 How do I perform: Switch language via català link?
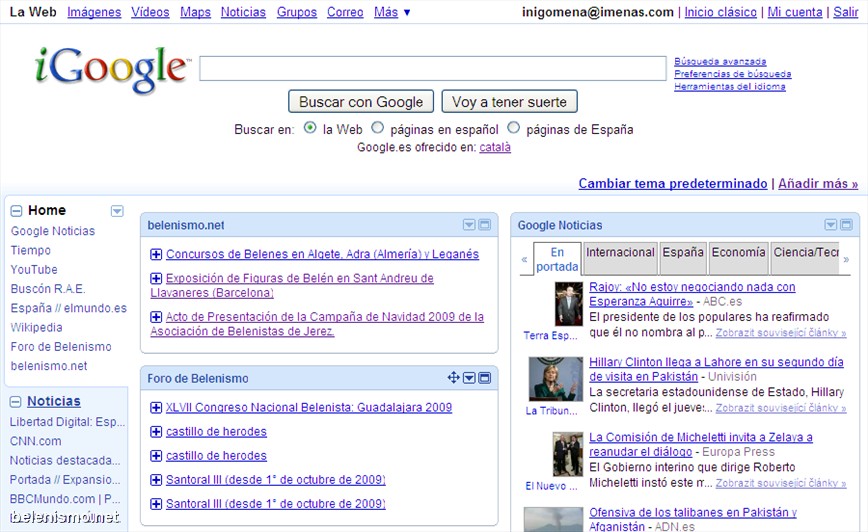pos(495,147)
